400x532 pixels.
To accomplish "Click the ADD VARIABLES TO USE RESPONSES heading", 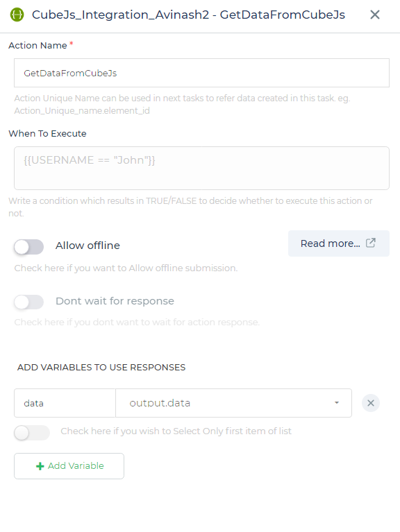I will click(101, 367).
